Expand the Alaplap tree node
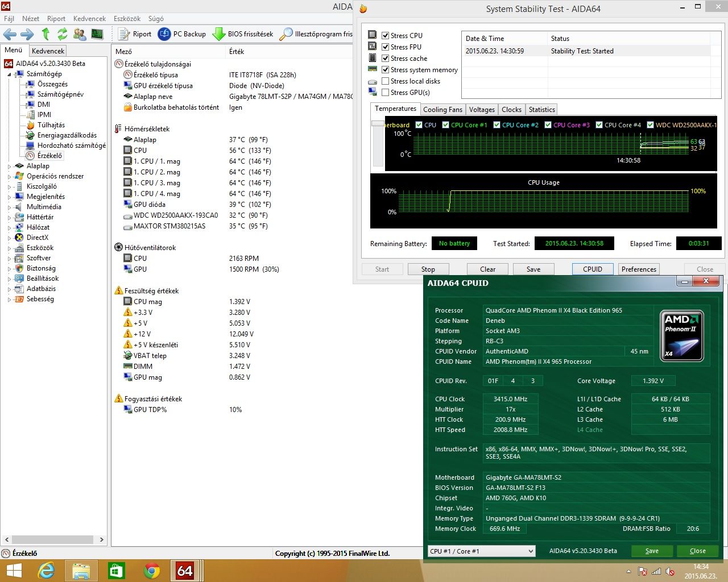Viewport: 728px width, 582px height. 10,166
